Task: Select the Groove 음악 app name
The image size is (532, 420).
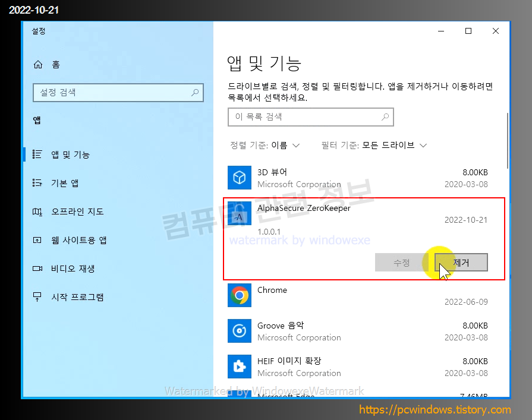Action: click(281, 326)
